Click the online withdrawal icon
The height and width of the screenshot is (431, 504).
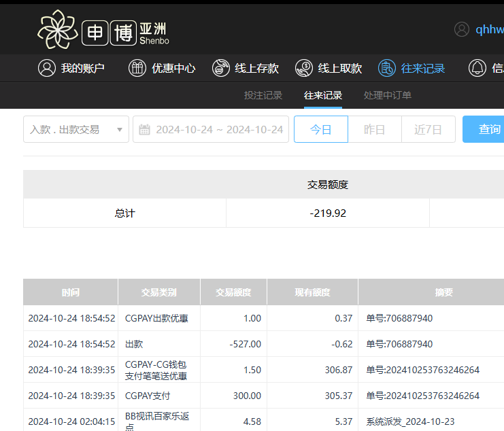click(304, 68)
